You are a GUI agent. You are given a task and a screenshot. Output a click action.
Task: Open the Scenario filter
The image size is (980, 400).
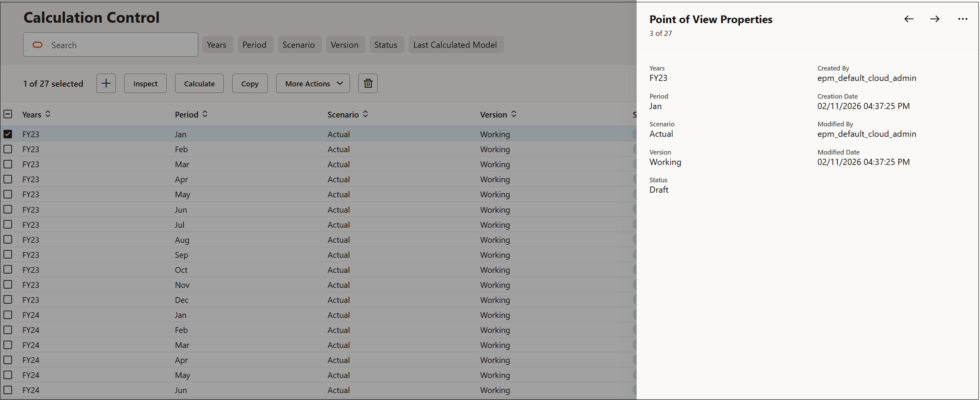coord(299,44)
